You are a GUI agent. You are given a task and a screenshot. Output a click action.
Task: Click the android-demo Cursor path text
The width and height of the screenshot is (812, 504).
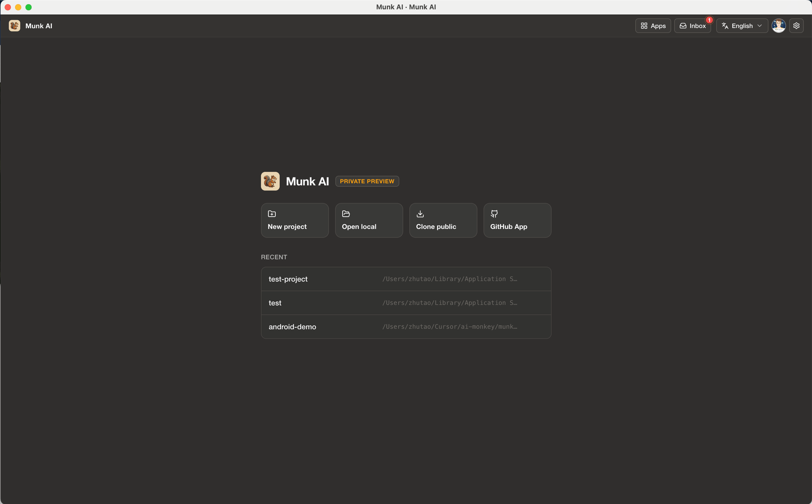[450, 327]
